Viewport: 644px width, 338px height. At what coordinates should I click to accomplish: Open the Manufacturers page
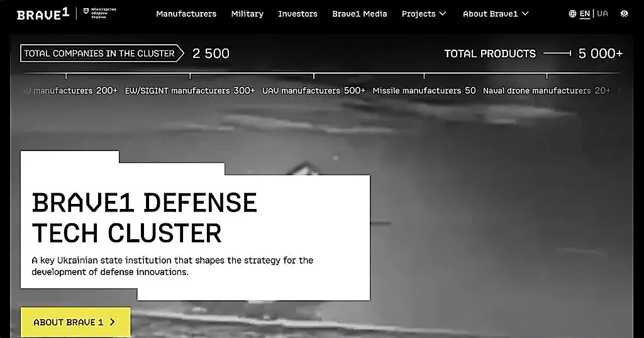pyautogui.click(x=186, y=14)
